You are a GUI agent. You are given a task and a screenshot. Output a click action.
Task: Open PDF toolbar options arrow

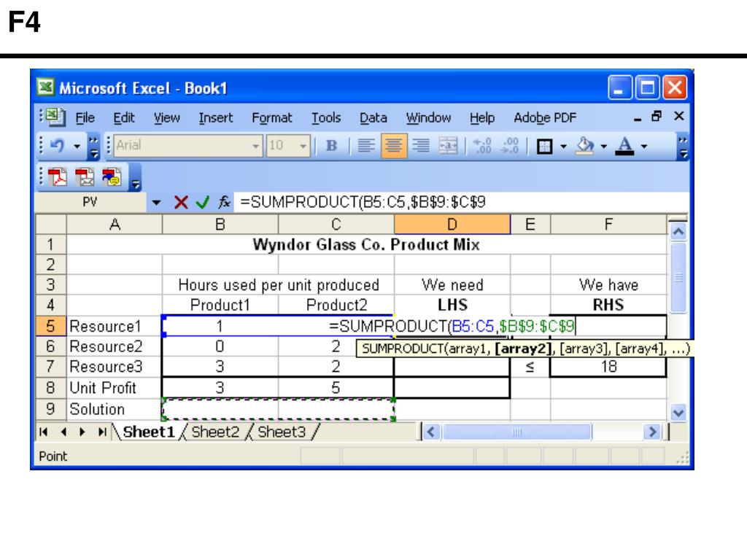[135, 178]
